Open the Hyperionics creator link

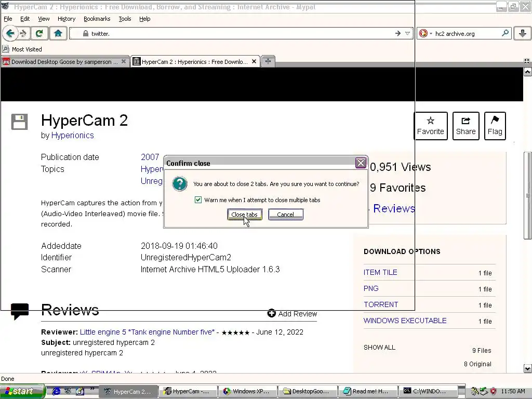tap(72, 136)
